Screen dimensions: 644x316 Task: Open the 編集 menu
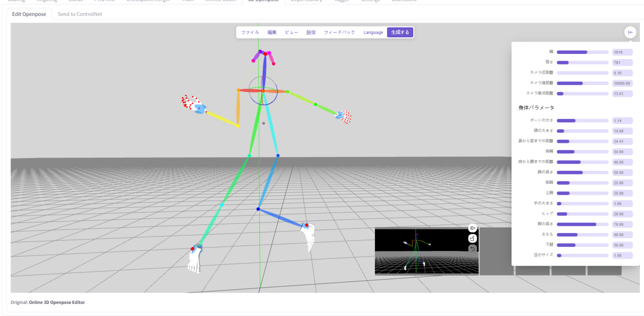pyautogui.click(x=272, y=32)
